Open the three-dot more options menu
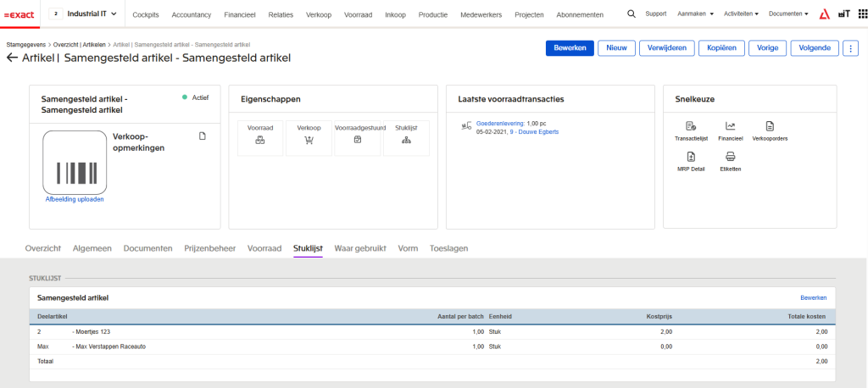The height and width of the screenshot is (388, 868). point(852,48)
